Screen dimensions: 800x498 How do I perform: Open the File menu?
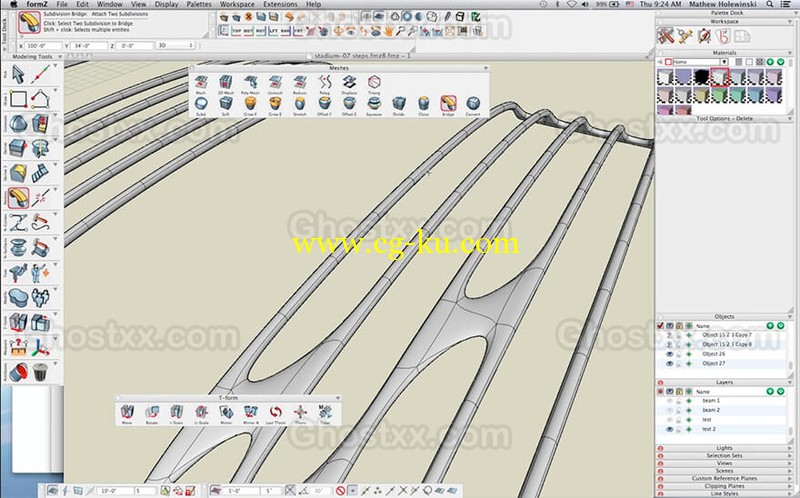pyautogui.click(x=62, y=4)
